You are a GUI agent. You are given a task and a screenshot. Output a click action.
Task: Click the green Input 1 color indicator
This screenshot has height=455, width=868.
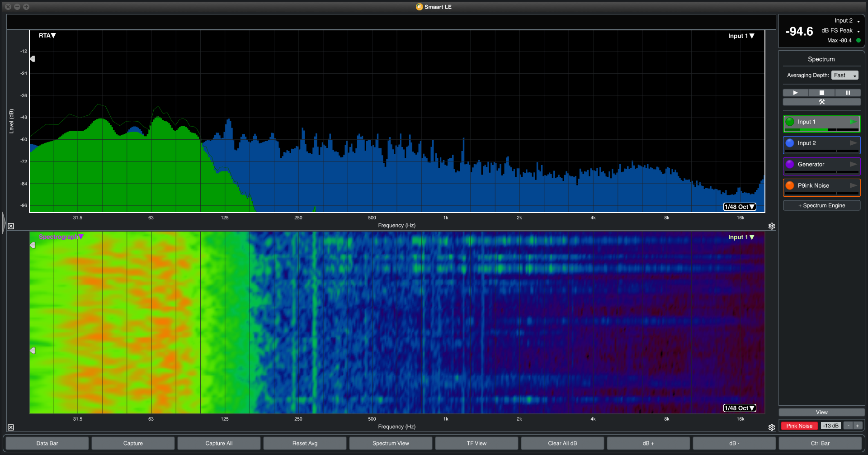790,122
